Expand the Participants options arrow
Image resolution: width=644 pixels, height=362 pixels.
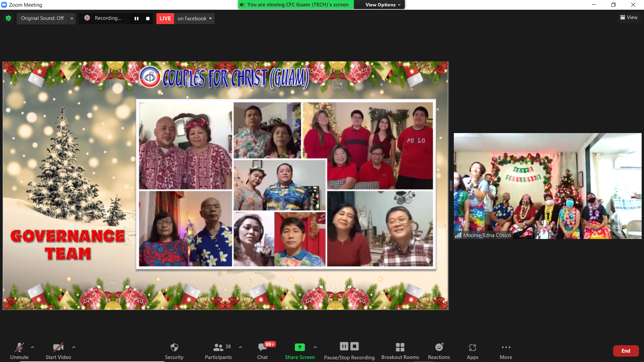coord(240,347)
